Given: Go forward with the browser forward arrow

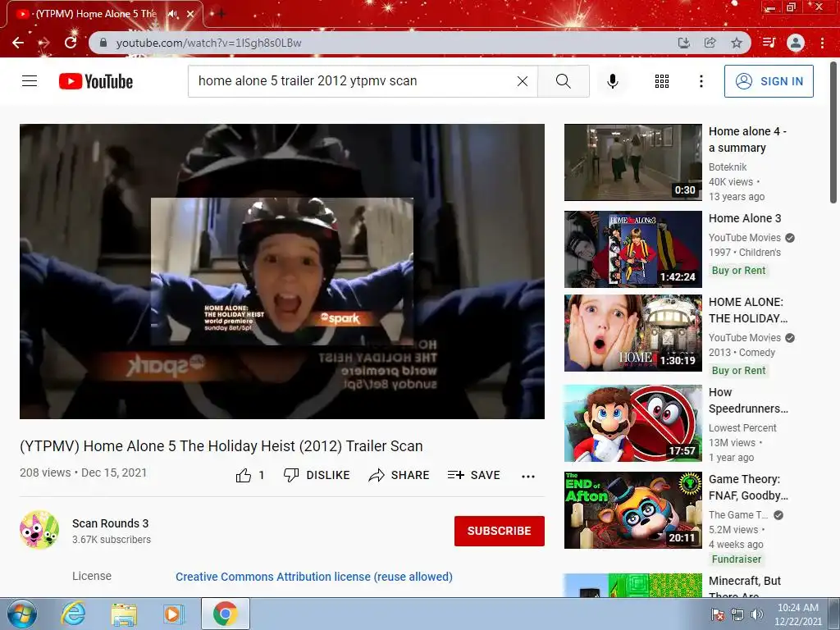Looking at the screenshot, I should pyautogui.click(x=44, y=43).
